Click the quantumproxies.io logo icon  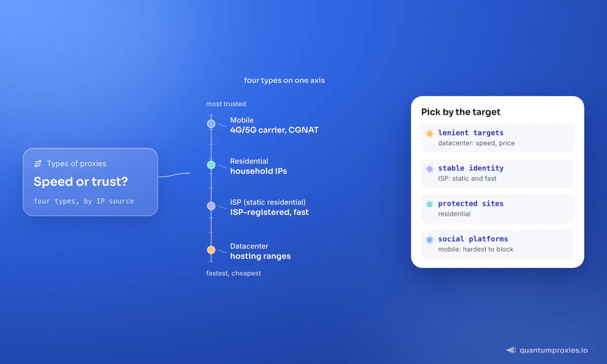click(x=511, y=350)
